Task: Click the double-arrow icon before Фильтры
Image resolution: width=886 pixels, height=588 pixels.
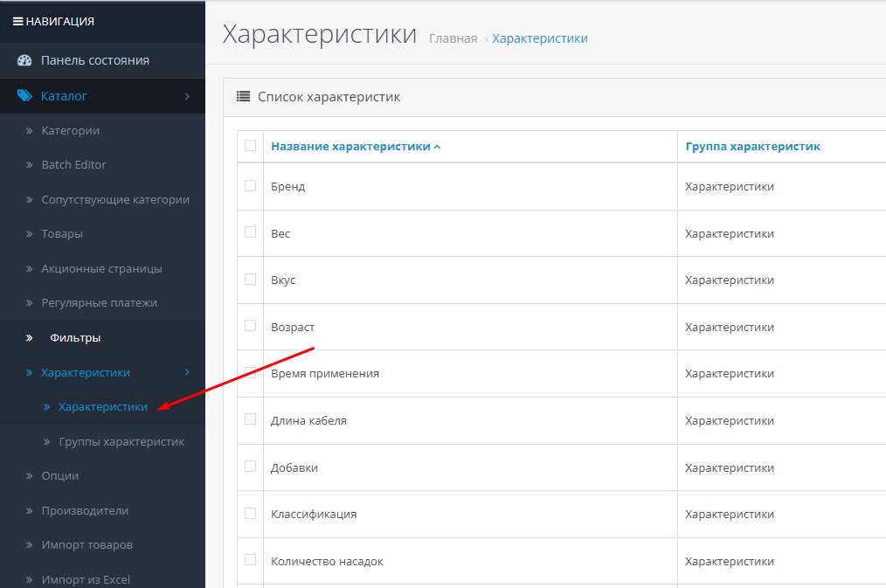Action: [29, 338]
